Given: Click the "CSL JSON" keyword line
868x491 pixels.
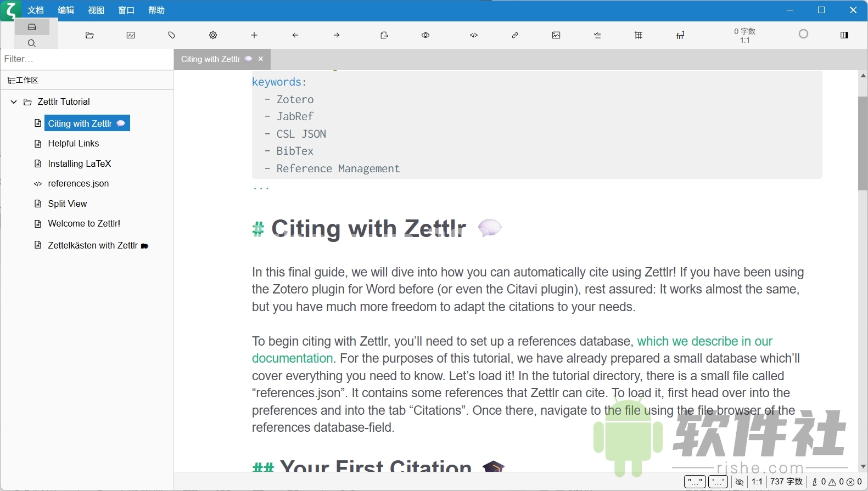Looking at the screenshot, I should click(x=301, y=134).
